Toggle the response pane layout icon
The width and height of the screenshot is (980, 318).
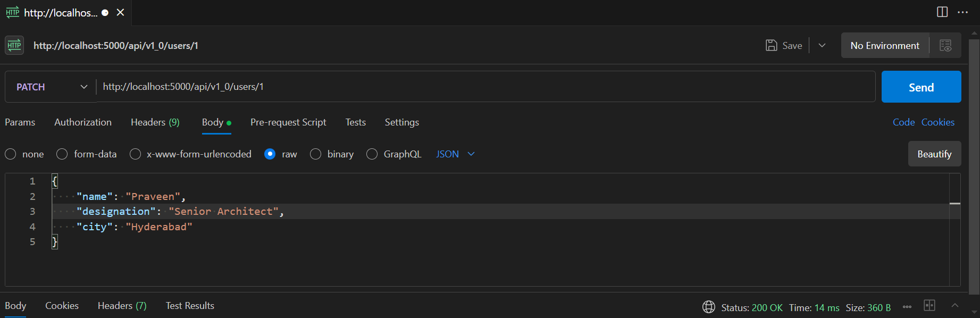(929, 305)
